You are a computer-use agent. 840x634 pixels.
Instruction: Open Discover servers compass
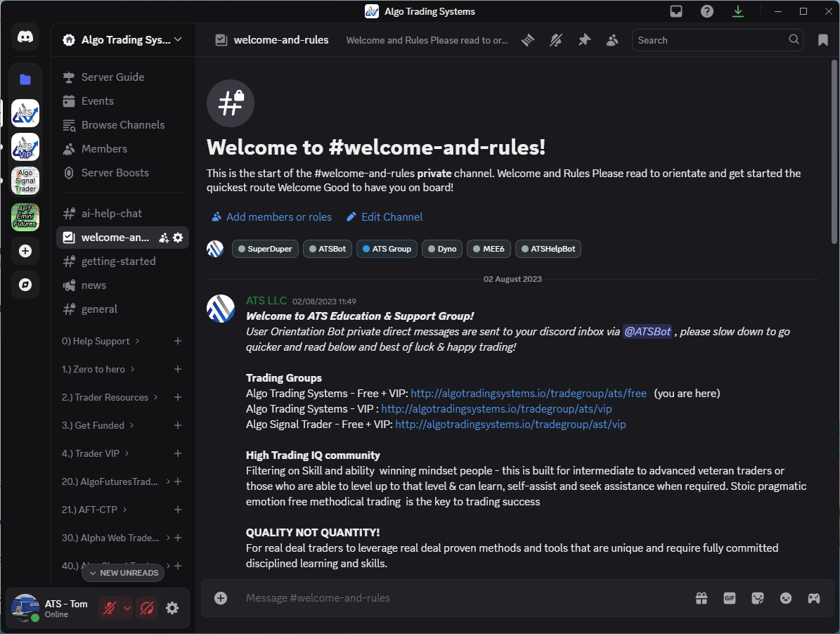pos(25,285)
